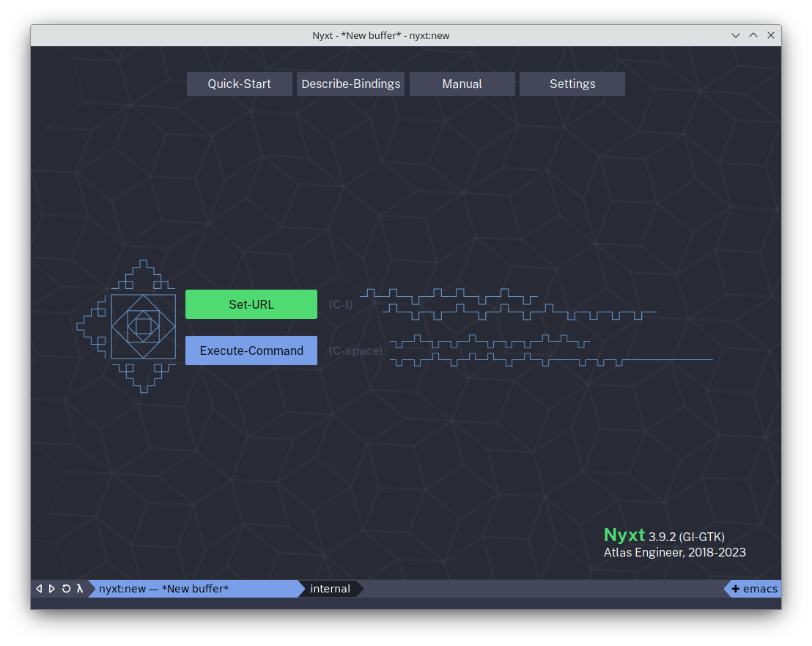Toggle the emacs mode indicator

[760, 589]
